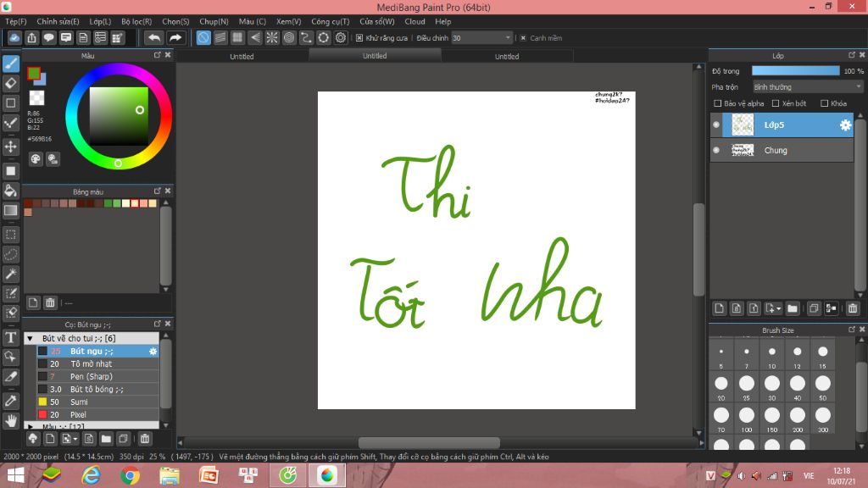Viewport: 868px width, 488px height.
Task: Open add layer dropdown arrow
Action: coord(779,308)
